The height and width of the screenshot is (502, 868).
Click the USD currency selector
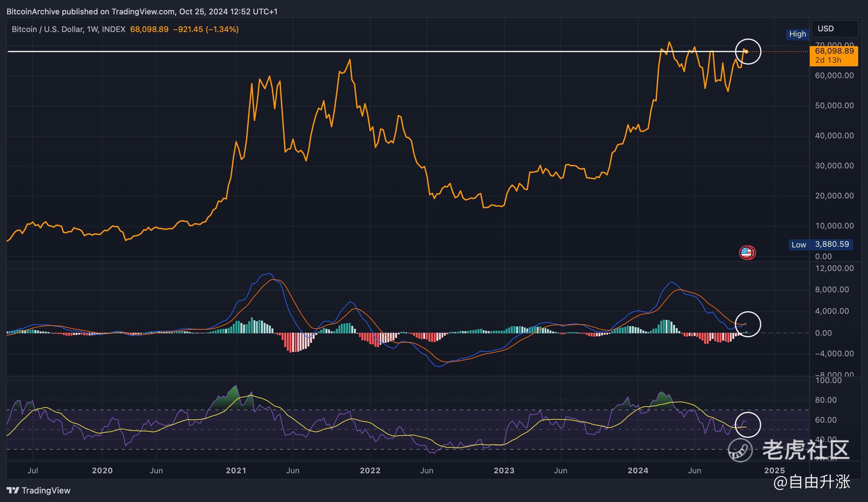click(835, 28)
